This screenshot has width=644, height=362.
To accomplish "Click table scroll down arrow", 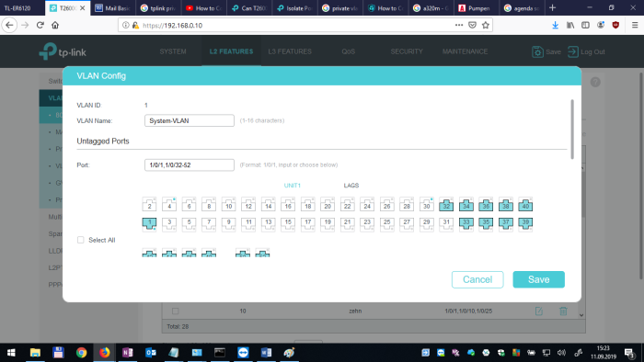I will 581,315.
